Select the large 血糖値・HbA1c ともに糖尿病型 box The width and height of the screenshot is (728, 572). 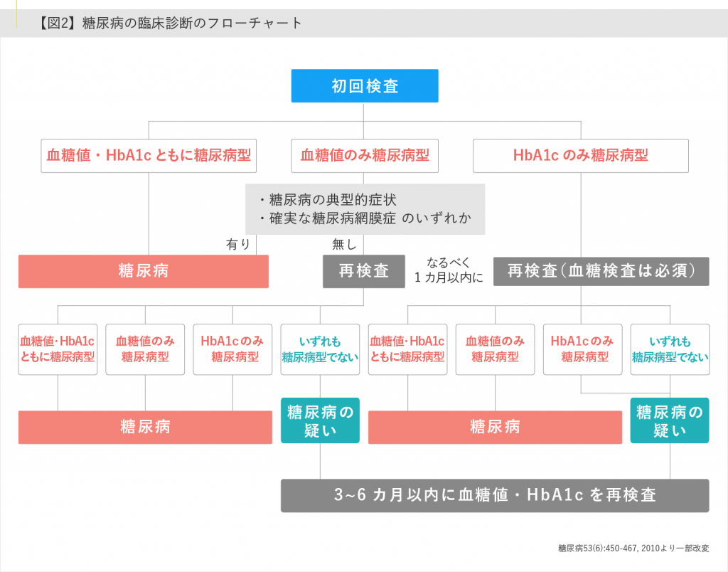(x=149, y=155)
